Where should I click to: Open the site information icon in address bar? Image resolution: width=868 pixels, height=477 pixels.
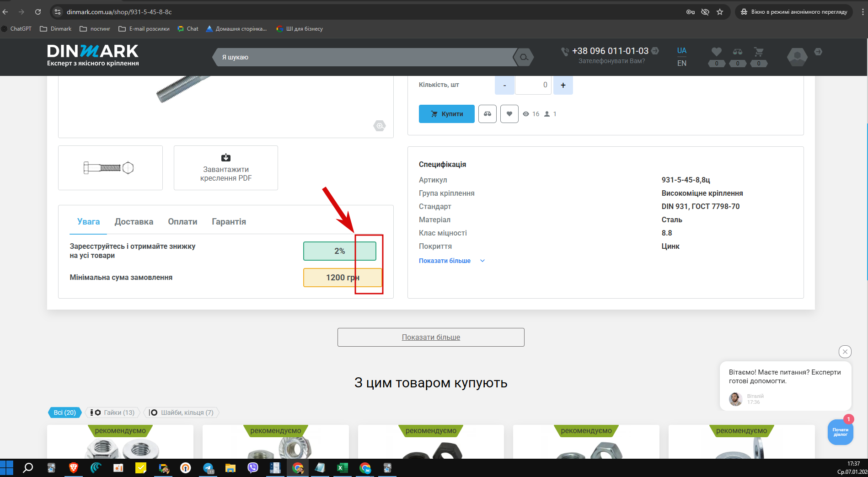[x=58, y=12]
